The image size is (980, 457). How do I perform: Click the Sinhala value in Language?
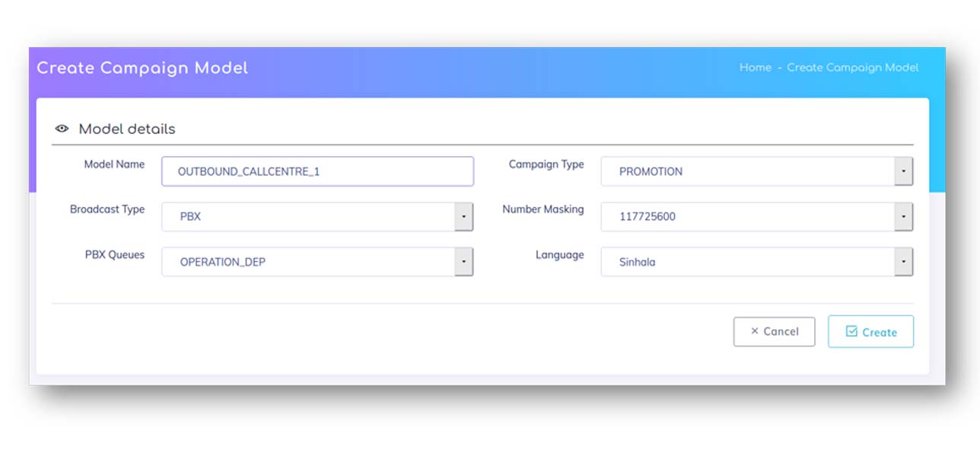[637, 262]
